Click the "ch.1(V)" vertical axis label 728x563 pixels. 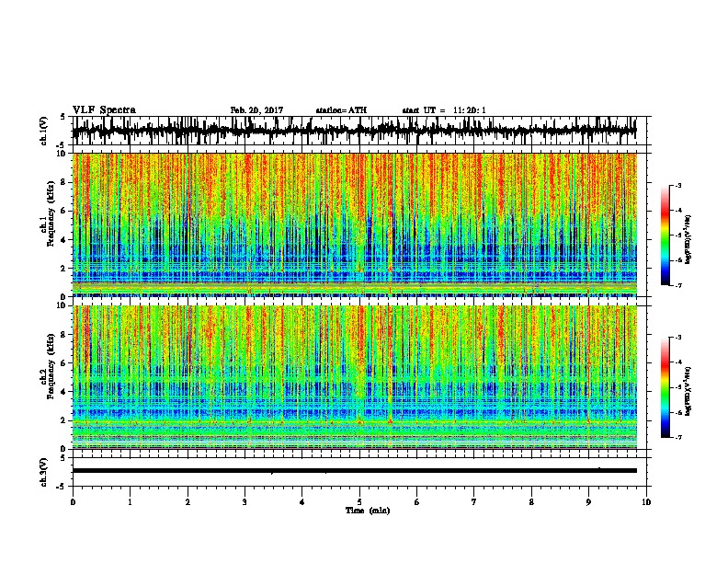click(x=44, y=131)
